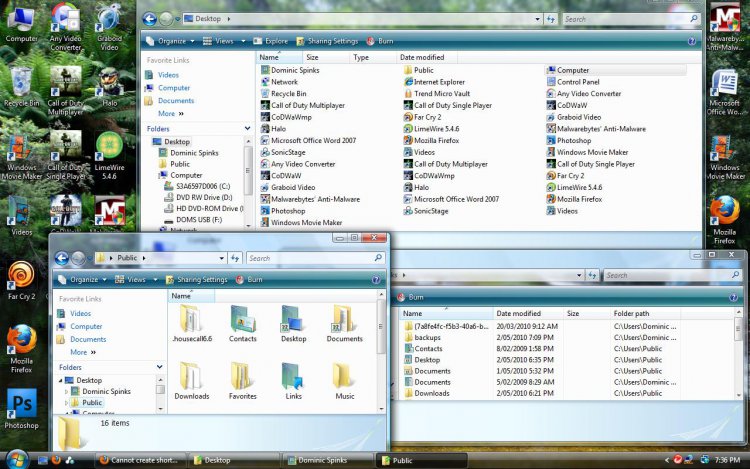
Task: Click refresh icon beside Public address bar
Action: 235,258
